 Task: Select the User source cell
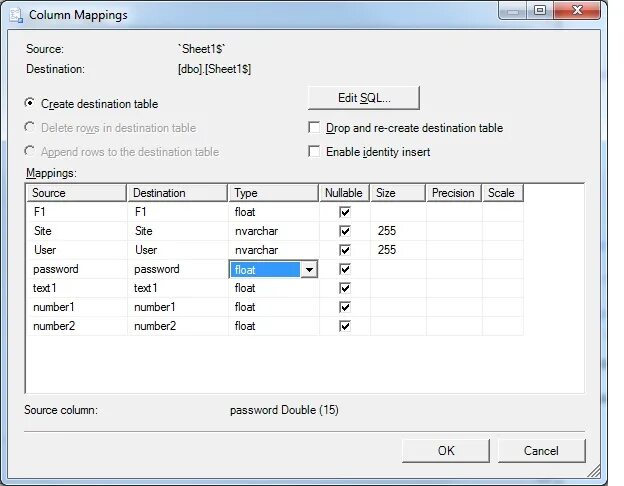pyautogui.click(x=77, y=250)
